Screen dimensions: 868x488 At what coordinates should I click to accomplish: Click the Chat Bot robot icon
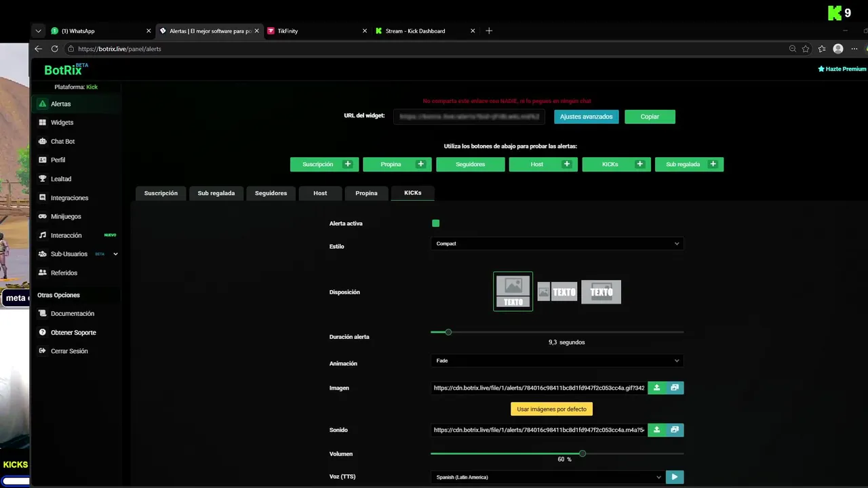(x=43, y=141)
